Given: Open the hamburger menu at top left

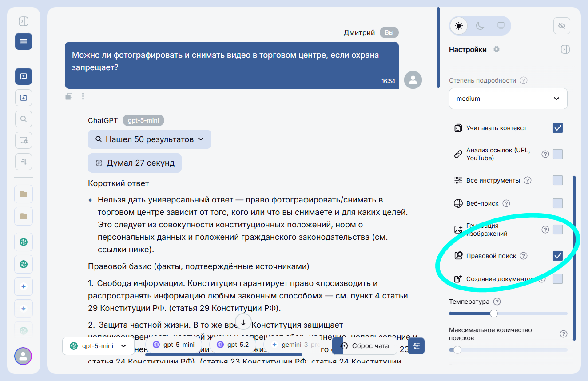Looking at the screenshot, I should (23, 41).
